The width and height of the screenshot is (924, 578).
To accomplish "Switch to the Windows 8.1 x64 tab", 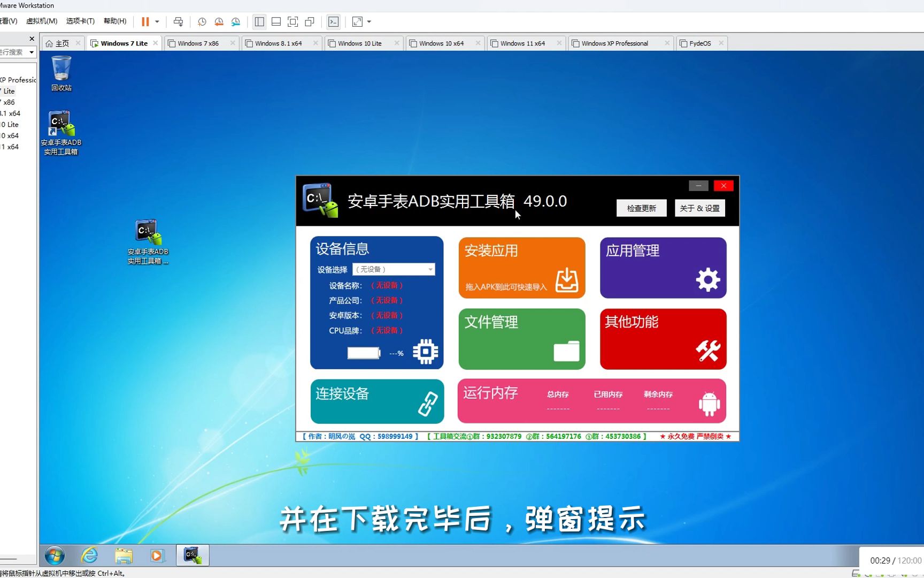I will (x=278, y=43).
